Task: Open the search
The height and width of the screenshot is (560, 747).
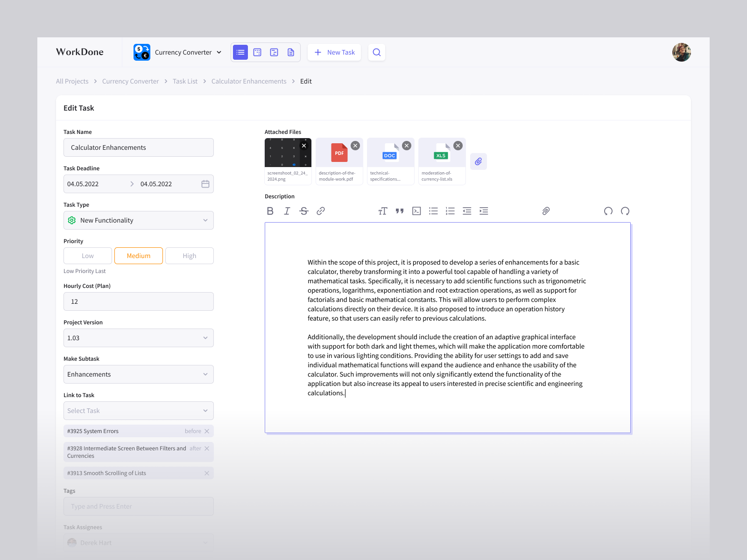Action: coord(377,52)
